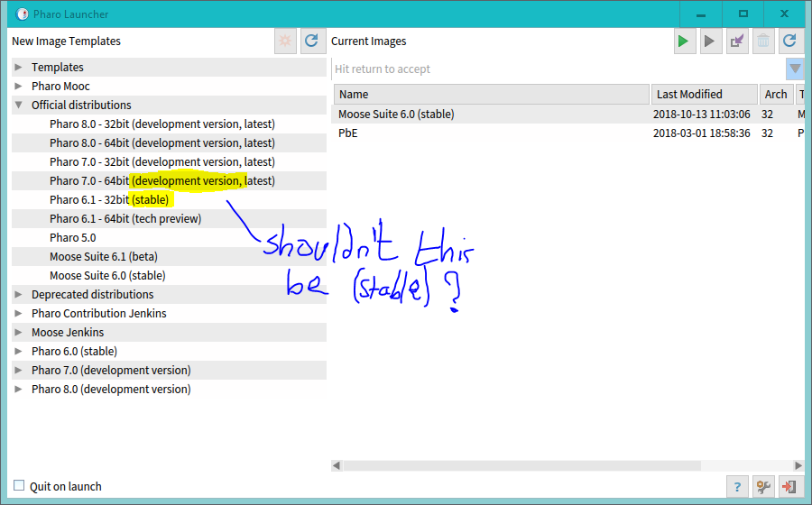The image size is (812, 505).
Task: Refresh the New Image Templates list
Action: [312, 41]
